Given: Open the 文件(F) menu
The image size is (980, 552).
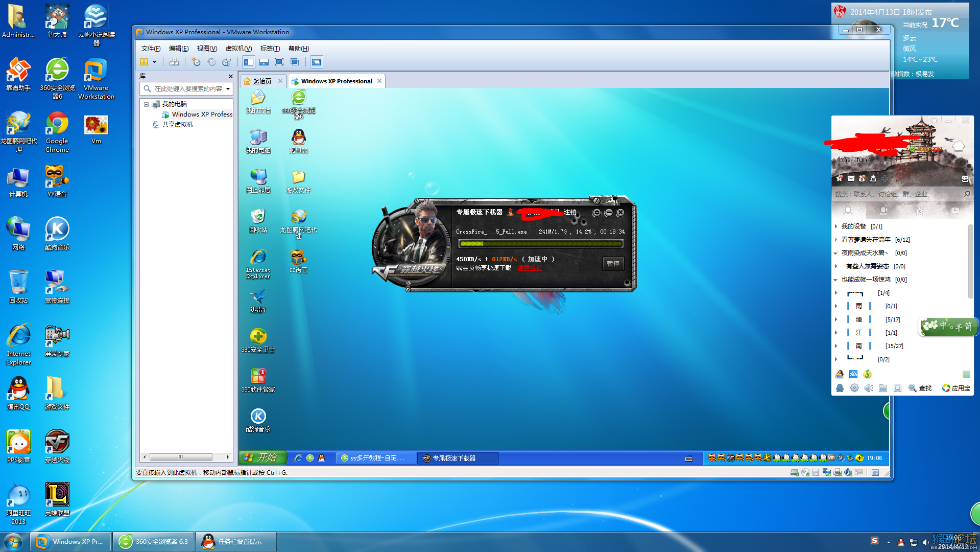Looking at the screenshot, I should 151,49.
